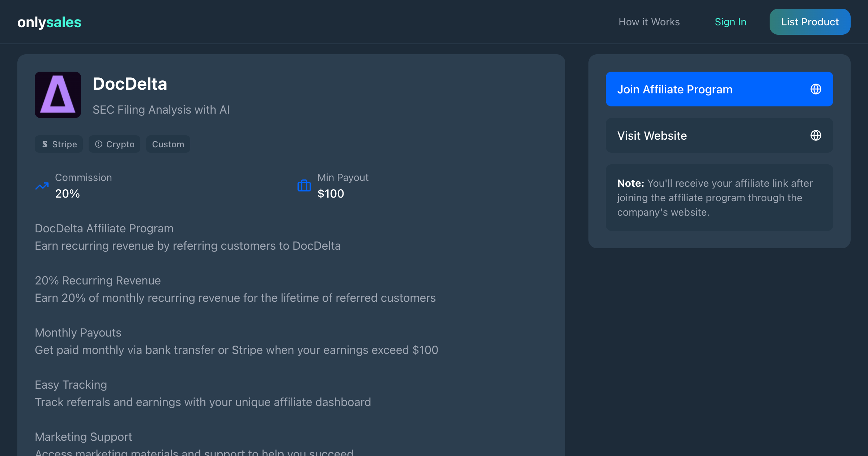
Task: Click the DocDelta Affiliate Program heading
Action: [104, 228]
